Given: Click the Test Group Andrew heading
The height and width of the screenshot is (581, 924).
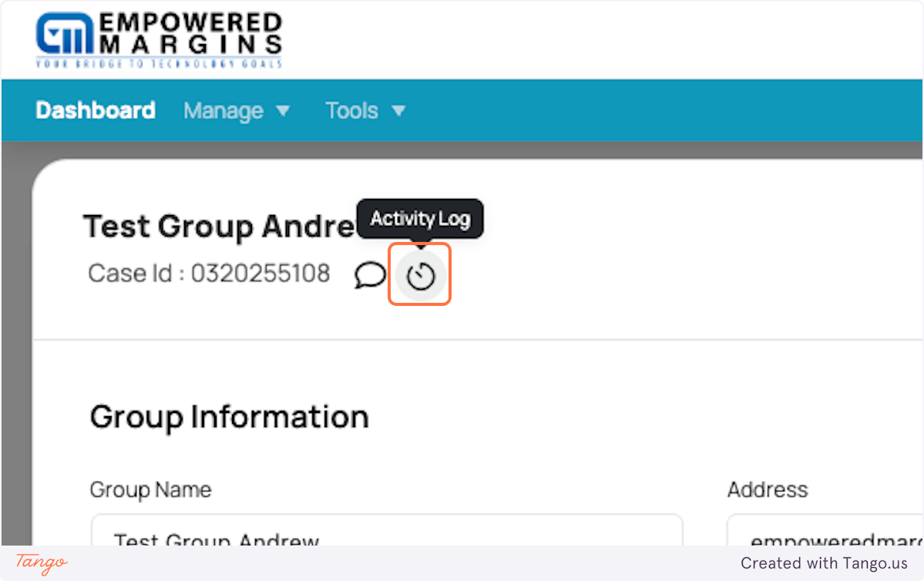Looking at the screenshot, I should click(x=218, y=226).
